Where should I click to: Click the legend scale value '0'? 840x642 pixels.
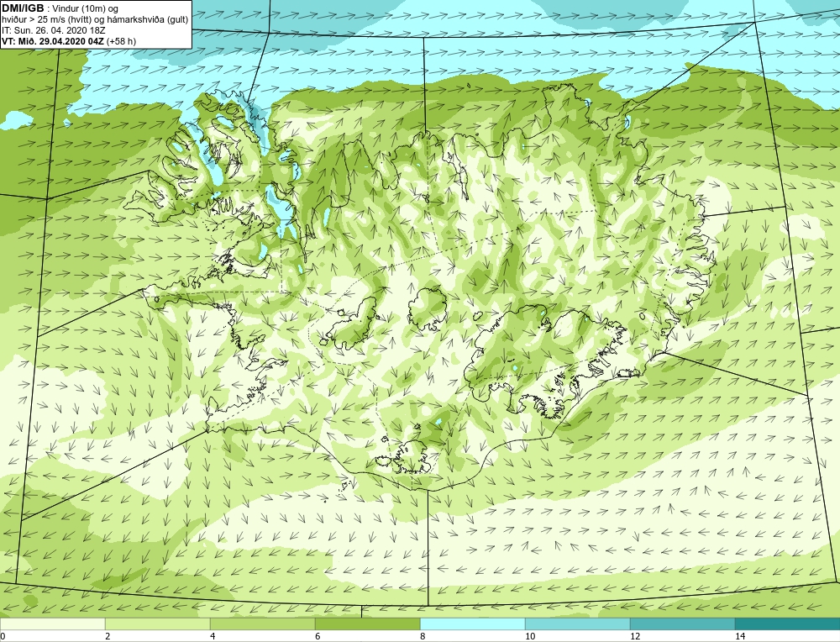coord(3,636)
